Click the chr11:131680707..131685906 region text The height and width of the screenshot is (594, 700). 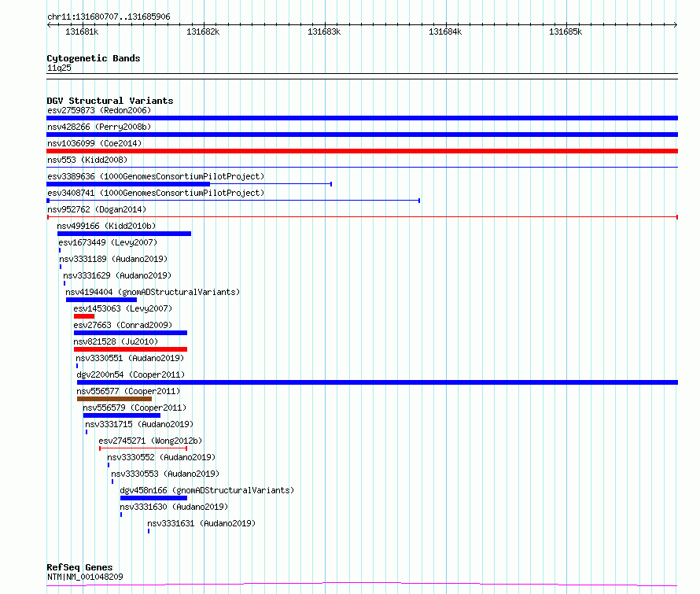(x=109, y=17)
